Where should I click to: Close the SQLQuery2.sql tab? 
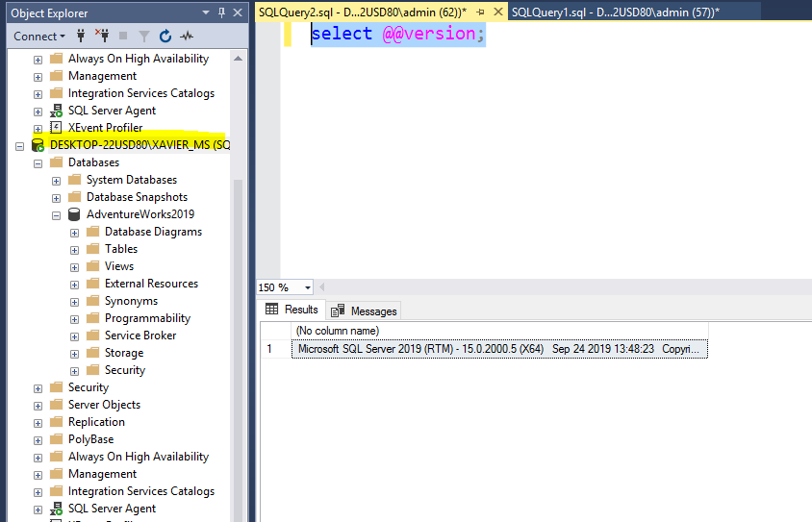click(x=497, y=12)
